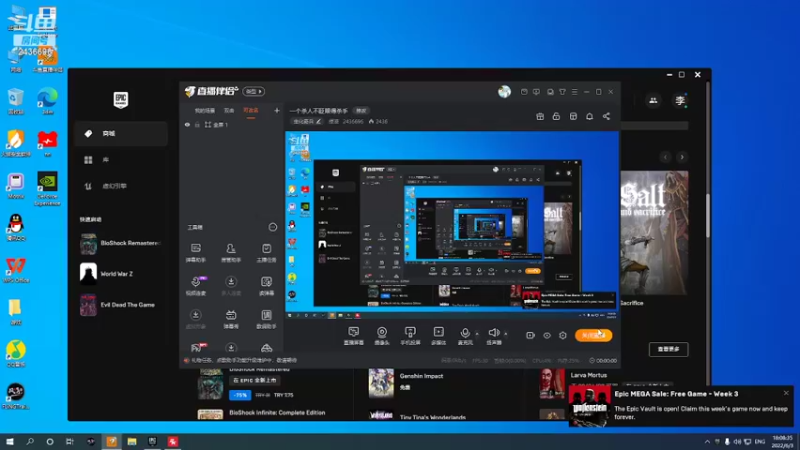The height and width of the screenshot is (450, 800).
Task: Open the Epic Games Store tab in sidebar
Action: point(121,134)
